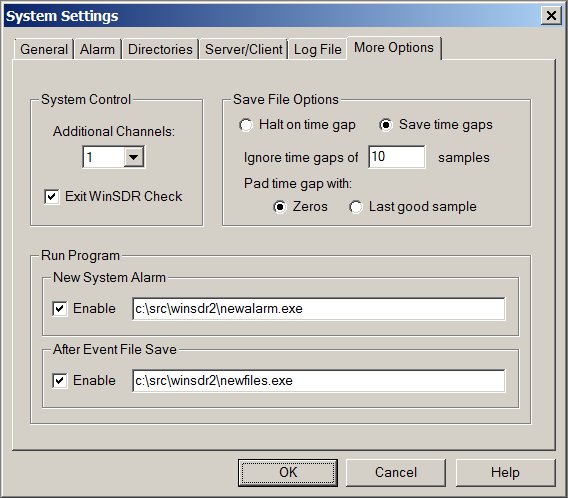Click the newalarm.exe path field
This screenshot has height=498, width=568.
pos(318,309)
